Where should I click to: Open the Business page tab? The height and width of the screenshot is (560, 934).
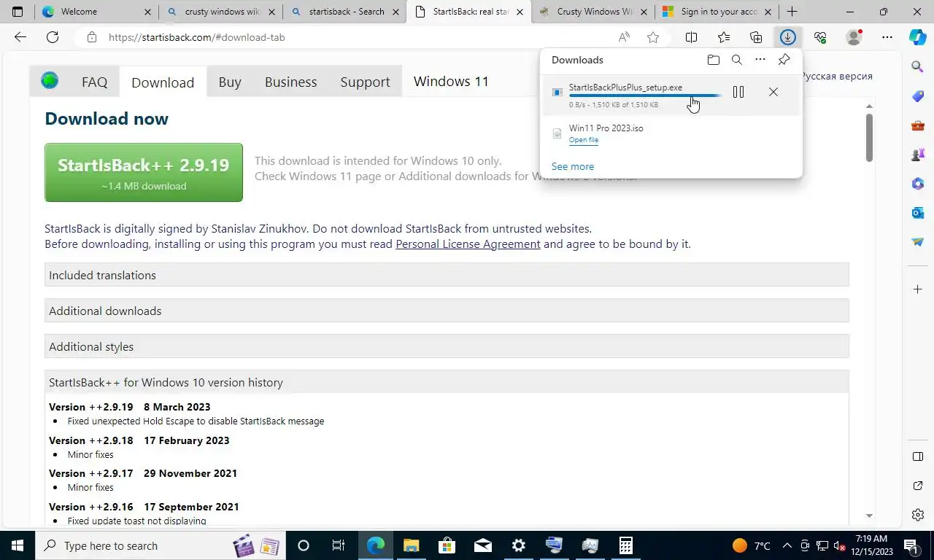click(290, 82)
